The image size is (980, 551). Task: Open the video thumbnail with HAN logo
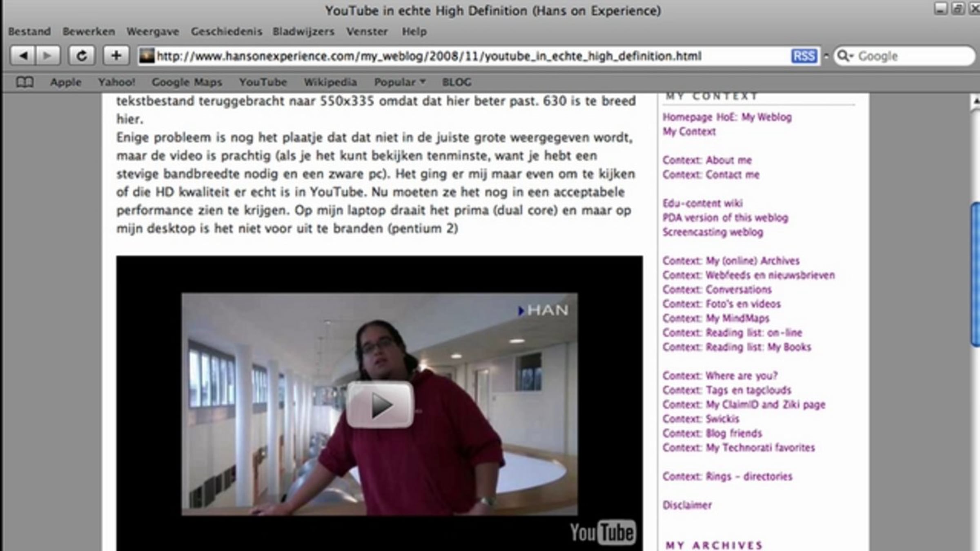[379, 404]
